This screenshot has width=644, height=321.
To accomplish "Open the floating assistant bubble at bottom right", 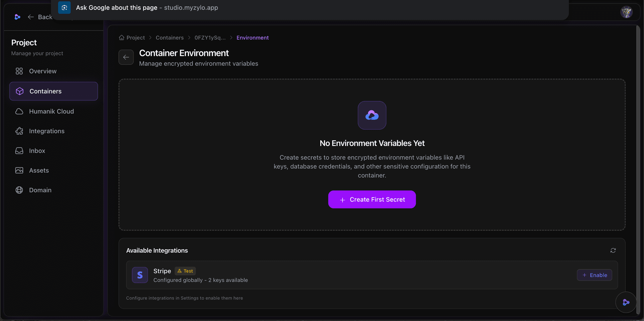I will click(x=626, y=302).
